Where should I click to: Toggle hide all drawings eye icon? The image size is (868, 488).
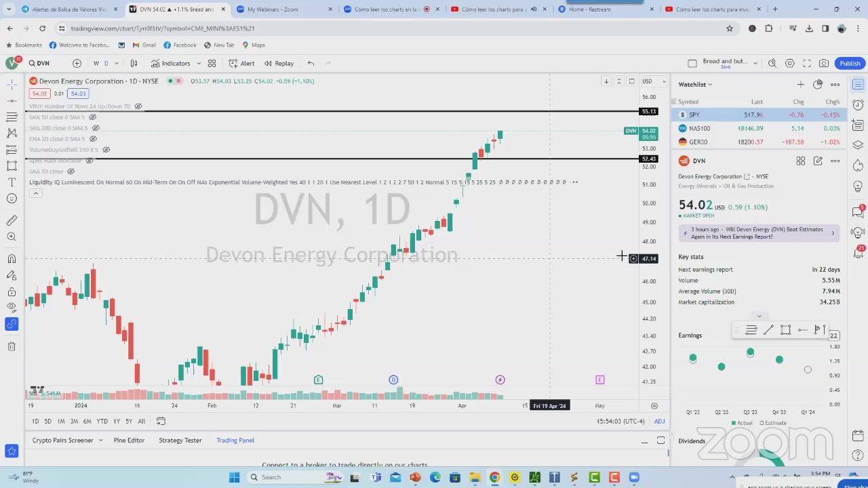[x=12, y=308]
